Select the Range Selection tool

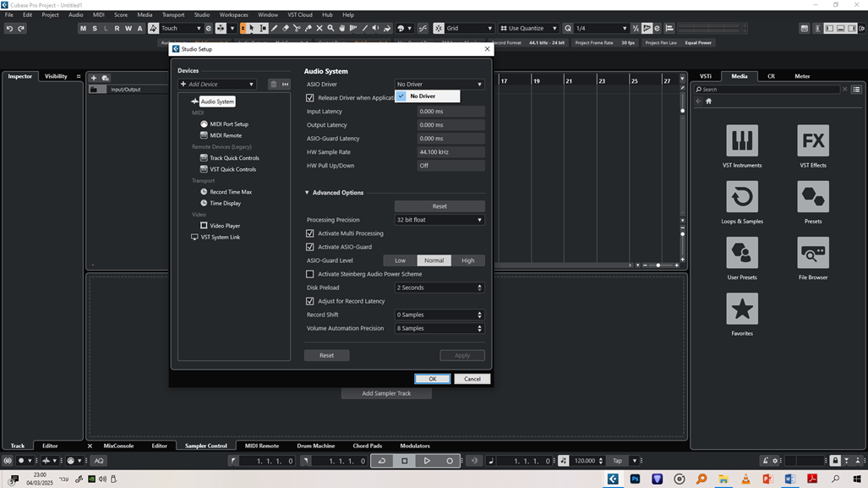point(263,28)
